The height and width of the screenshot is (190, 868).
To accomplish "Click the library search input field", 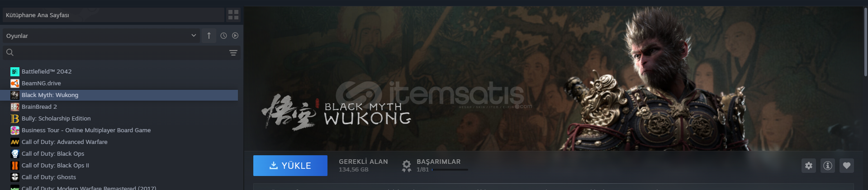I will point(122,53).
